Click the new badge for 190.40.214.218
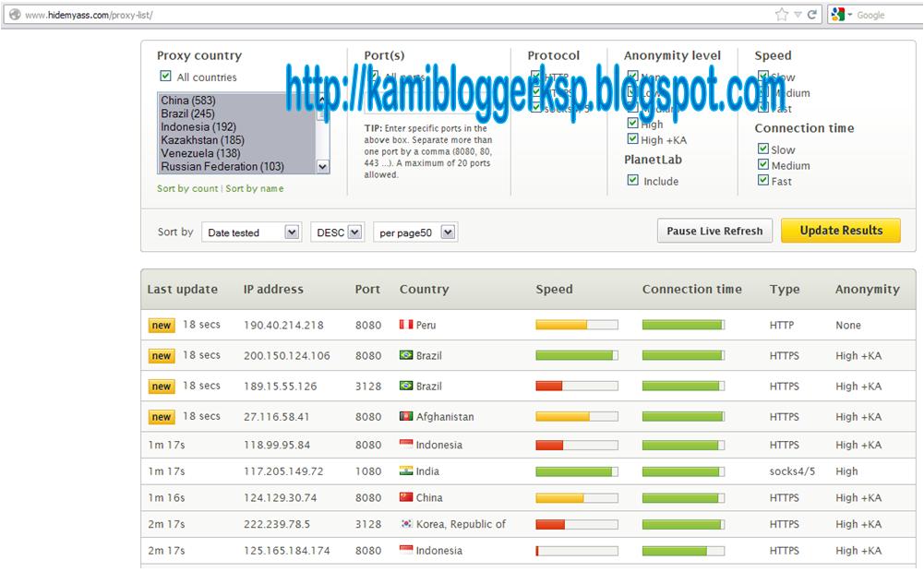Screen dimensions: 924x572 (x=162, y=325)
